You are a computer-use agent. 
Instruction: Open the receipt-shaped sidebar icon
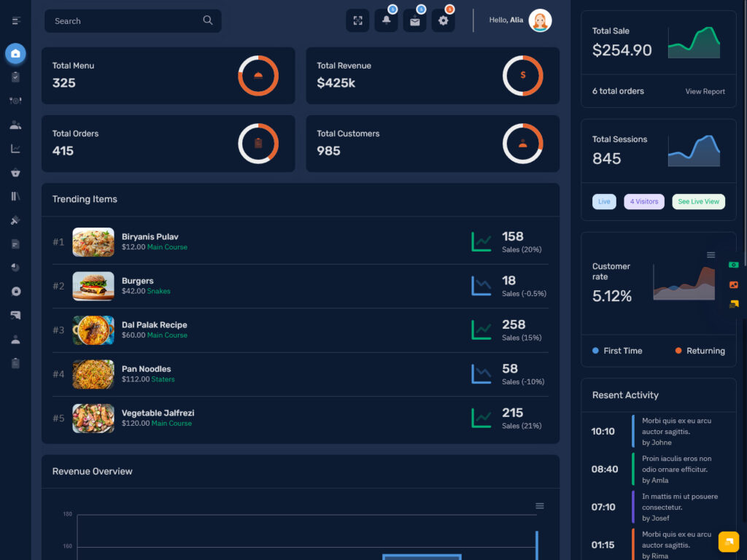click(x=16, y=315)
